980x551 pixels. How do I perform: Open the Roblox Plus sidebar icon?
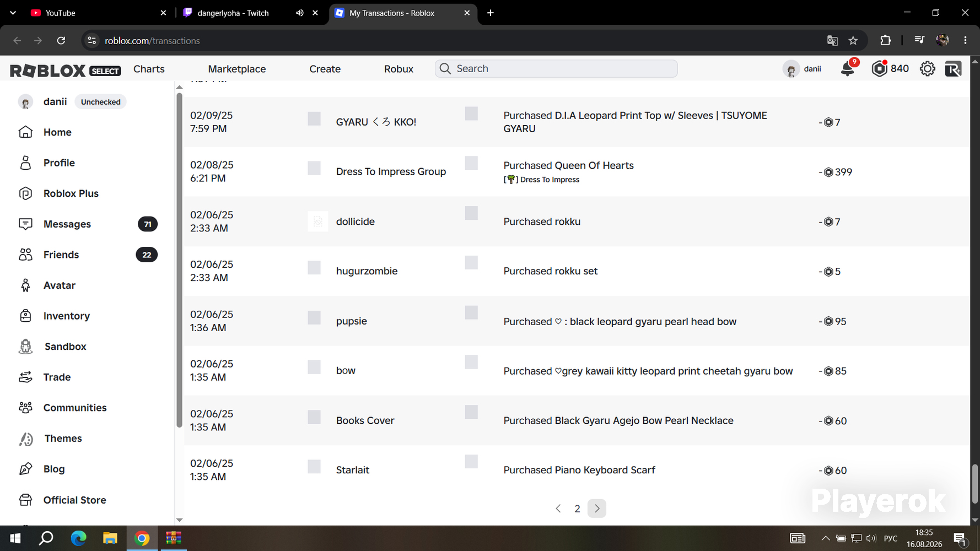pyautogui.click(x=25, y=193)
